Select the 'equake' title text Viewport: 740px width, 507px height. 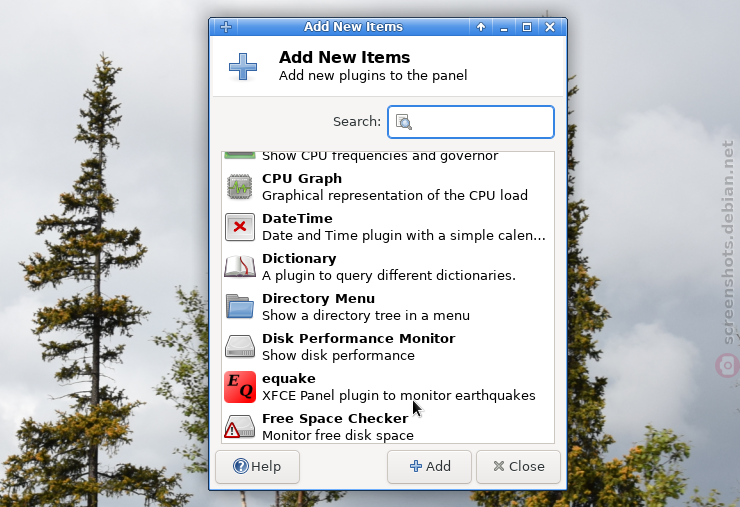289,379
